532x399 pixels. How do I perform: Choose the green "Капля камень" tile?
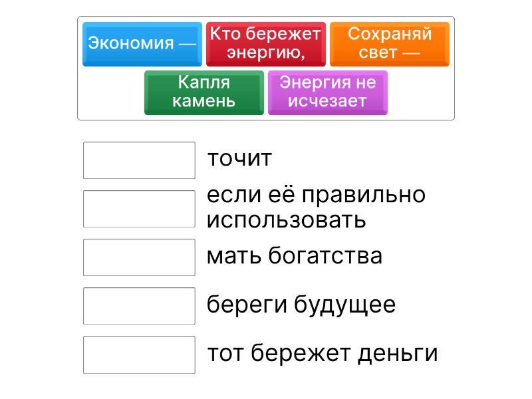[x=203, y=92]
